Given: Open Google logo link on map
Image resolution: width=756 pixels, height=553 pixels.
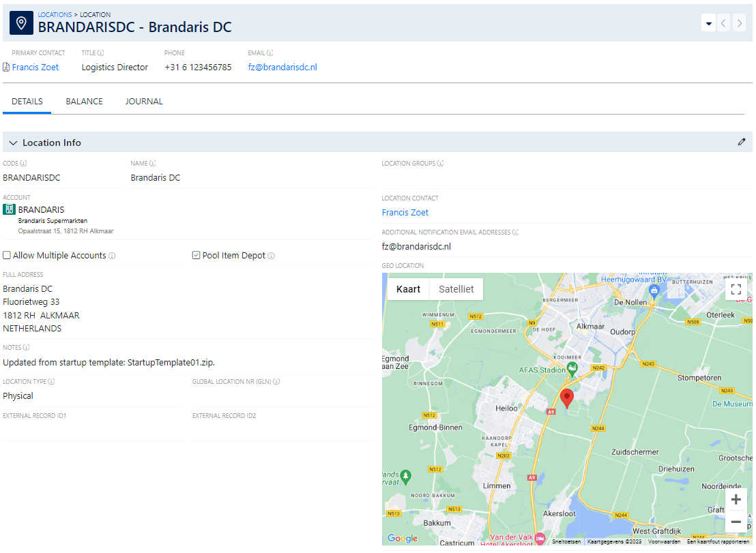Looking at the screenshot, I should (x=403, y=538).
